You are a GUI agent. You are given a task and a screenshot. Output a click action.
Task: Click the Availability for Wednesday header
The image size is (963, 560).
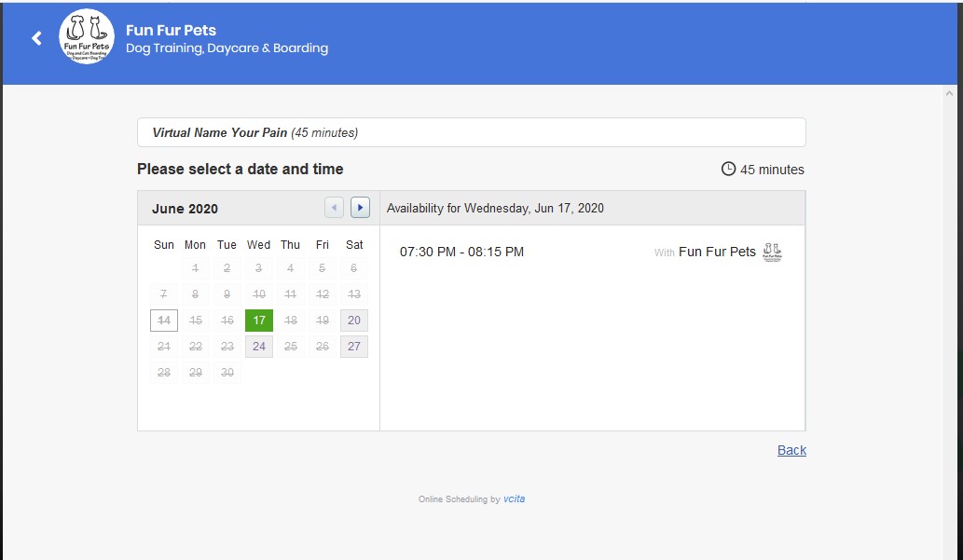(495, 208)
